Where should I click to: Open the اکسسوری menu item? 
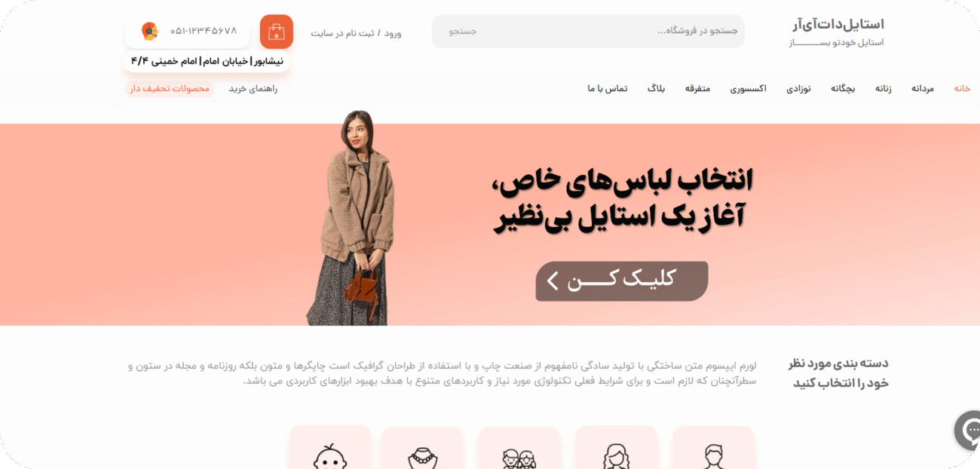pyautogui.click(x=748, y=89)
